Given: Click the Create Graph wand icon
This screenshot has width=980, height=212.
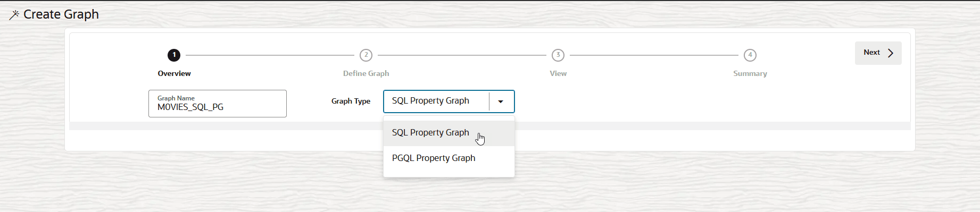Looking at the screenshot, I should (x=14, y=15).
